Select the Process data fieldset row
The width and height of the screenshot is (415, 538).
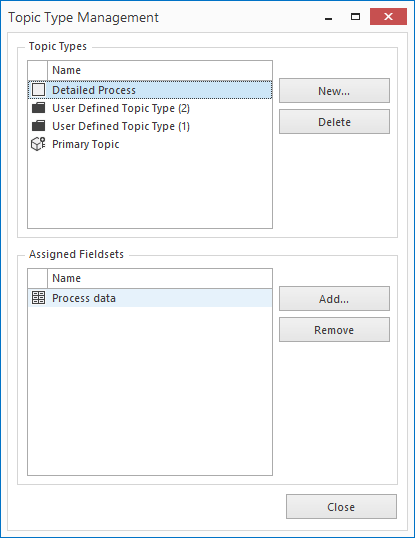(x=150, y=298)
